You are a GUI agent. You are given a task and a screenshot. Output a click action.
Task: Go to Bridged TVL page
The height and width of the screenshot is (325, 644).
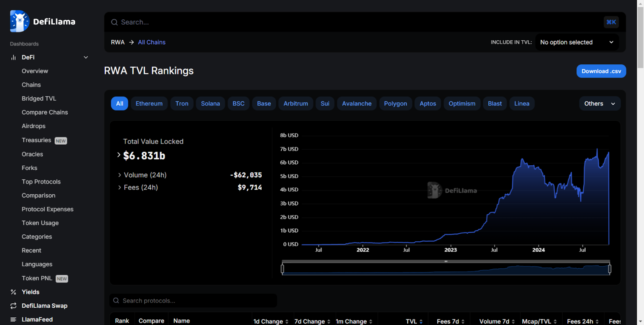pos(39,99)
